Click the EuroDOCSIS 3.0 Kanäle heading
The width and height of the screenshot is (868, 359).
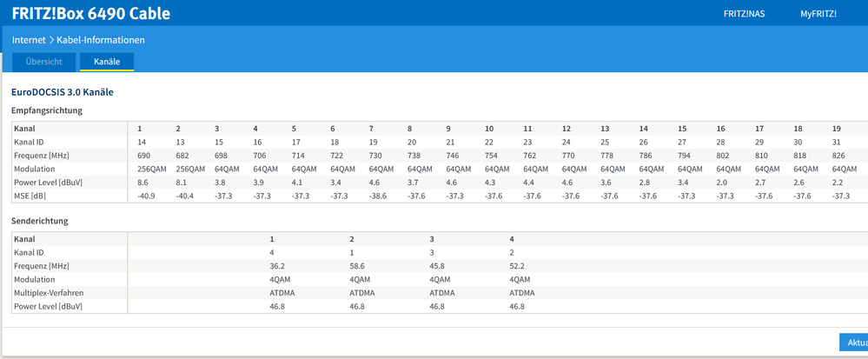point(63,92)
